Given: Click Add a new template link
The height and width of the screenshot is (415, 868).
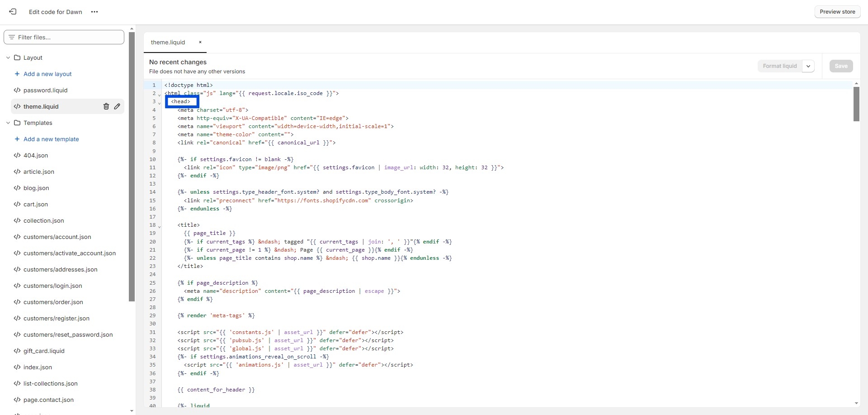Looking at the screenshot, I should (51, 139).
